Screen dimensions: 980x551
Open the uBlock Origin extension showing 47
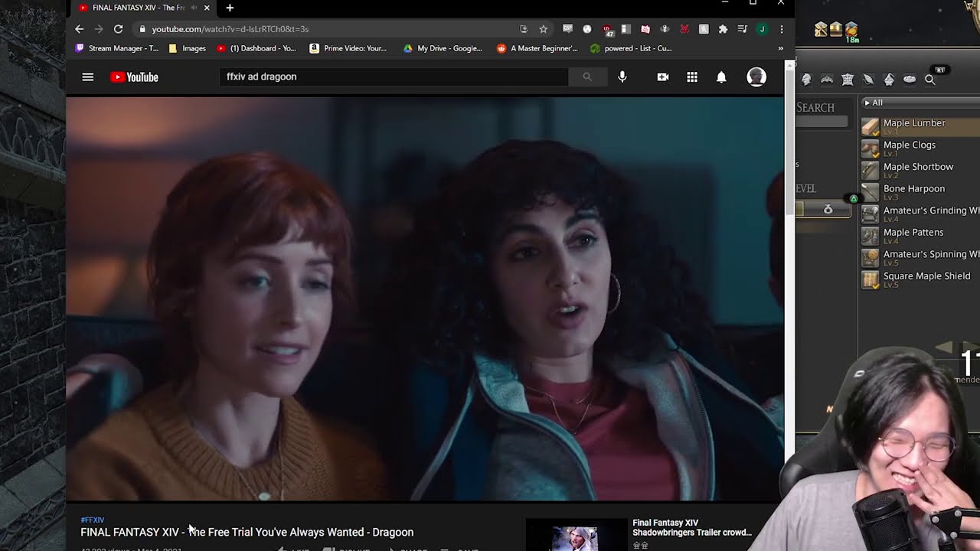click(x=607, y=29)
